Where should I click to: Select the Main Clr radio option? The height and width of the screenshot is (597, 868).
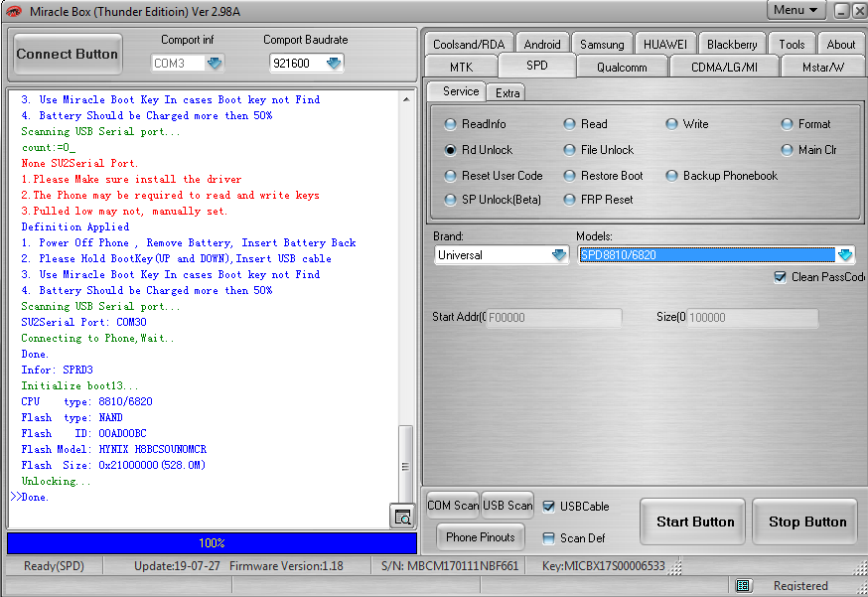pyautogui.click(x=809, y=150)
